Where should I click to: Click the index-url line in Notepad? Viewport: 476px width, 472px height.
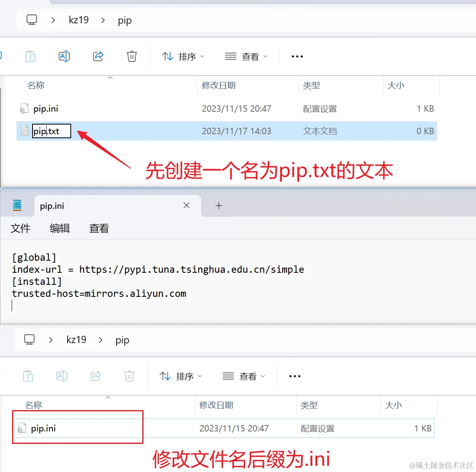click(158, 270)
